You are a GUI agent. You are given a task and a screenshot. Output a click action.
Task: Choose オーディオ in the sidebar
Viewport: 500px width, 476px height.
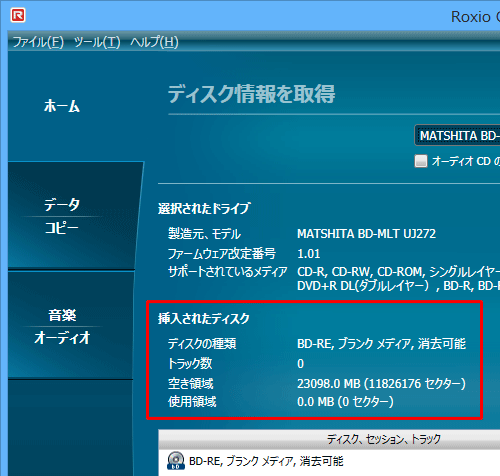(x=62, y=338)
